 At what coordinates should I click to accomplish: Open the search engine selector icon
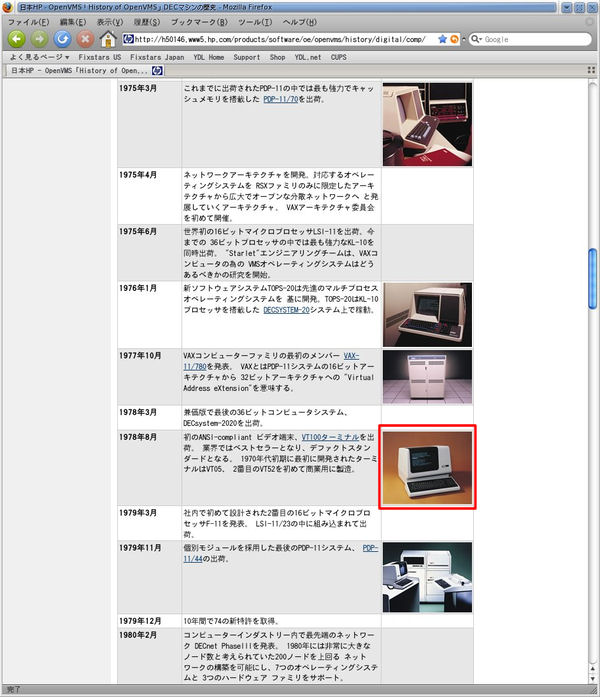[x=476, y=39]
